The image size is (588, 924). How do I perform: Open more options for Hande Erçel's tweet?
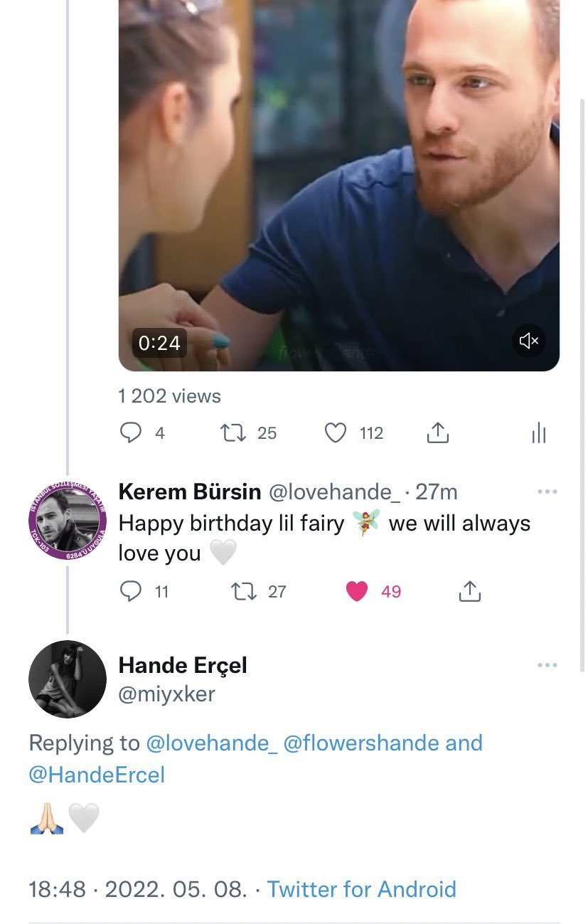pos(547,665)
